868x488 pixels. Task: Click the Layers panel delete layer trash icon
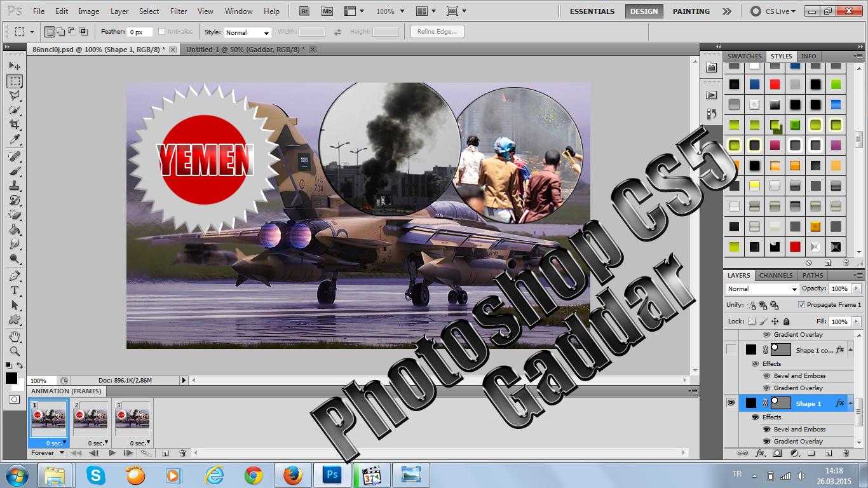coord(846,453)
